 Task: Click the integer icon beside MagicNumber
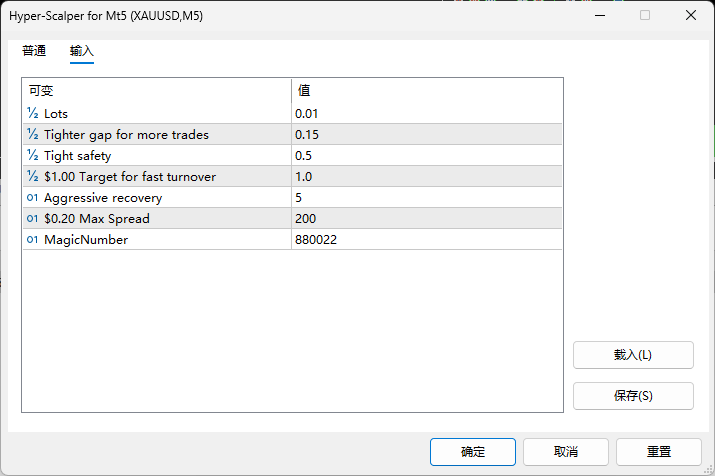[x=33, y=239]
